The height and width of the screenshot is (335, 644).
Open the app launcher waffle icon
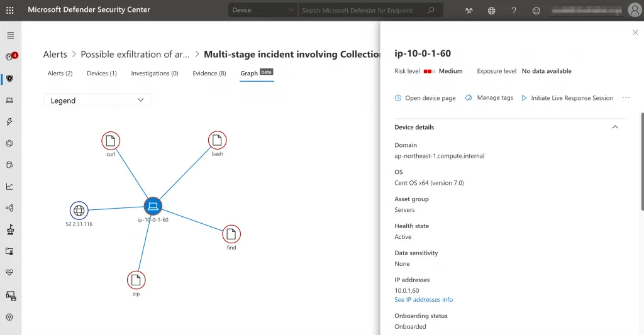(10, 11)
